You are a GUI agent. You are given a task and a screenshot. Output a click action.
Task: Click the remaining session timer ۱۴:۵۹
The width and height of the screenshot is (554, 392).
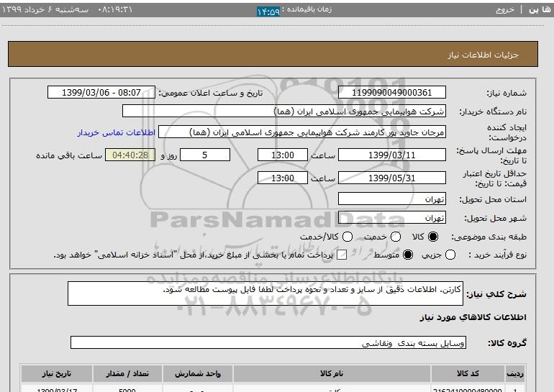coord(268,12)
